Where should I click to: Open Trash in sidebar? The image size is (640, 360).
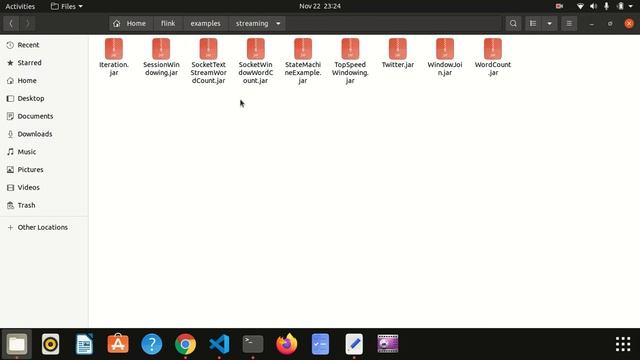point(44,205)
